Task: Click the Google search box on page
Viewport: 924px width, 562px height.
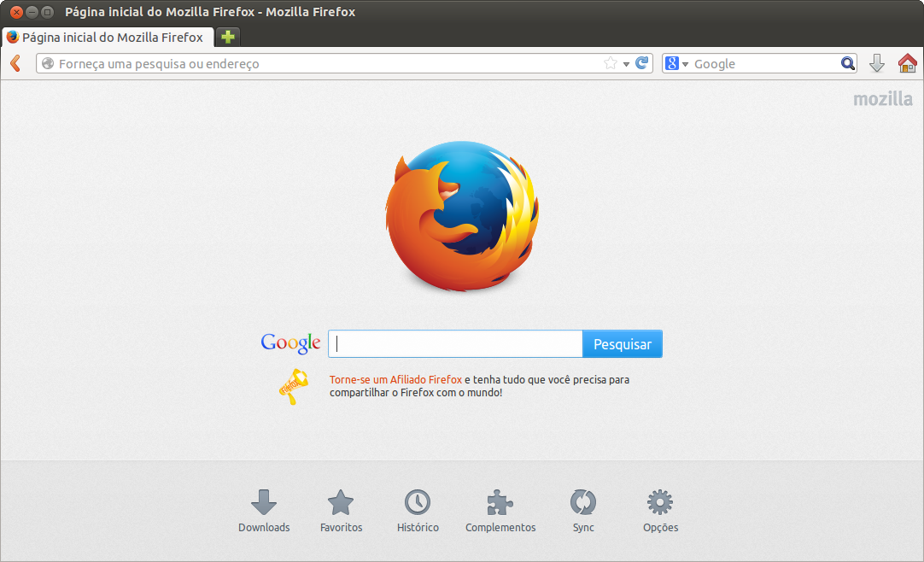Action: [455, 343]
